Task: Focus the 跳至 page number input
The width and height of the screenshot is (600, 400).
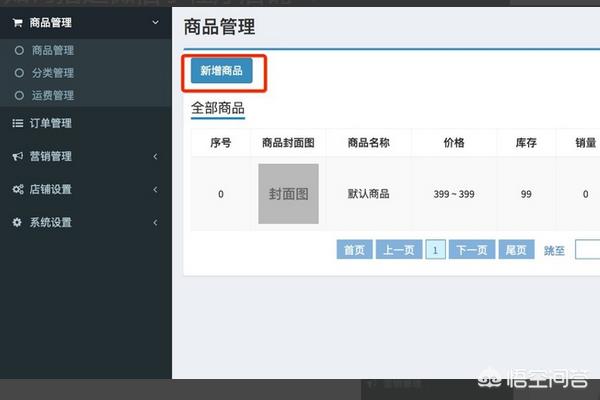Action: (x=587, y=251)
